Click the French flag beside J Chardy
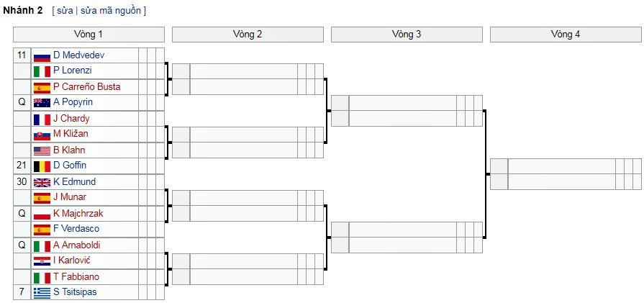 (42, 119)
